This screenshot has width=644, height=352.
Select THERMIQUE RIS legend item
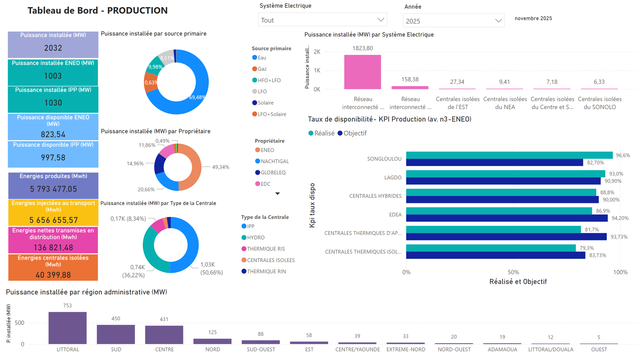coord(265,249)
